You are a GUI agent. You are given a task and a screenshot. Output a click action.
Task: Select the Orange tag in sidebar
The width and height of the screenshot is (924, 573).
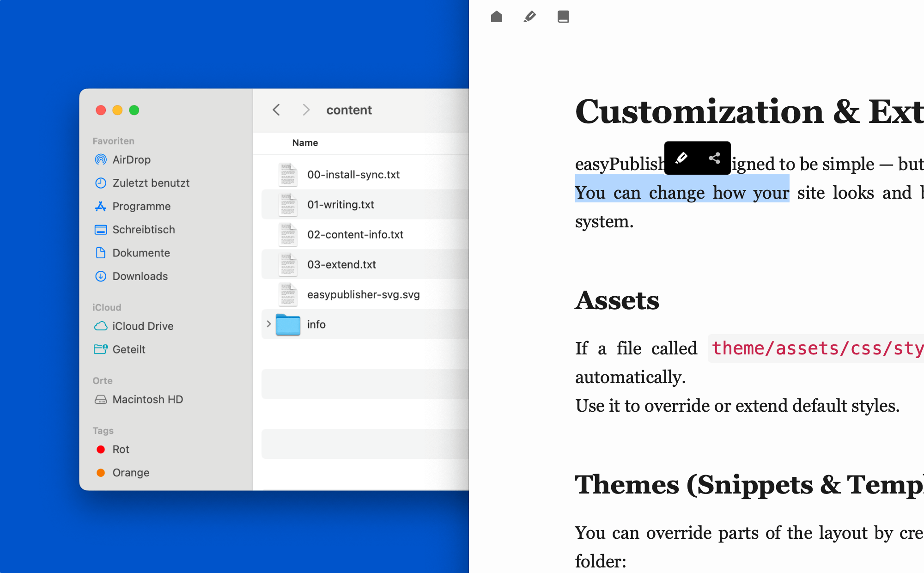point(130,473)
